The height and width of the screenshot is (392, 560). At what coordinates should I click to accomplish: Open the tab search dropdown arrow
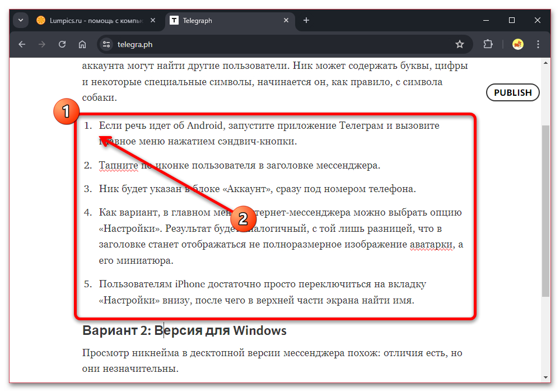[21, 20]
